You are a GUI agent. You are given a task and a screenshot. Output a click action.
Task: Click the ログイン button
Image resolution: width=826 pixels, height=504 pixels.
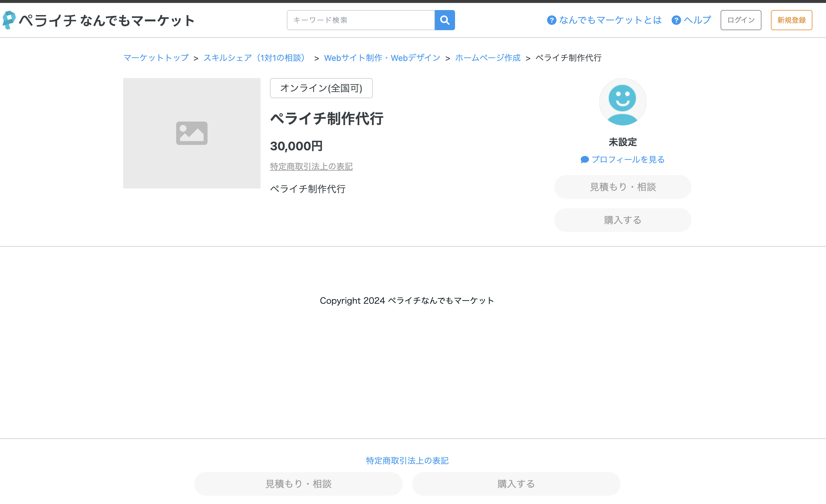click(x=741, y=20)
